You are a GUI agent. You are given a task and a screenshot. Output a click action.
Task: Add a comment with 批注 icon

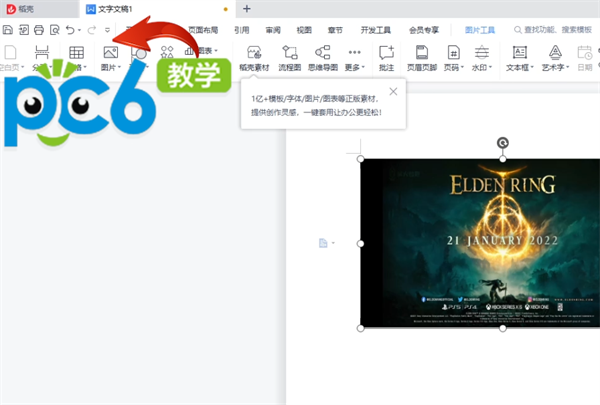tap(386, 53)
